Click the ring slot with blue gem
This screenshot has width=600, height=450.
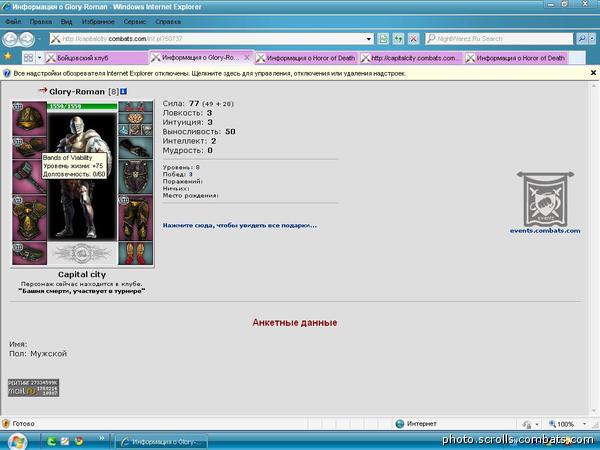pyautogui.click(x=124, y=130)
